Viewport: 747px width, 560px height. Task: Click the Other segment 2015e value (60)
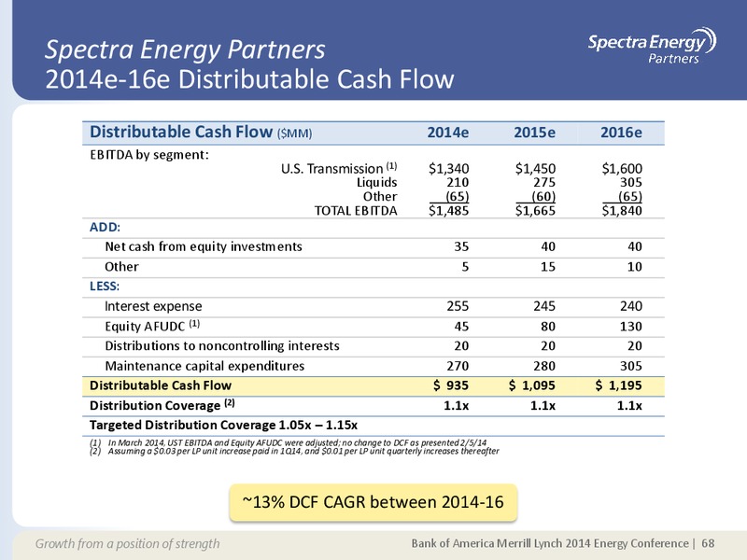[543, 196]
